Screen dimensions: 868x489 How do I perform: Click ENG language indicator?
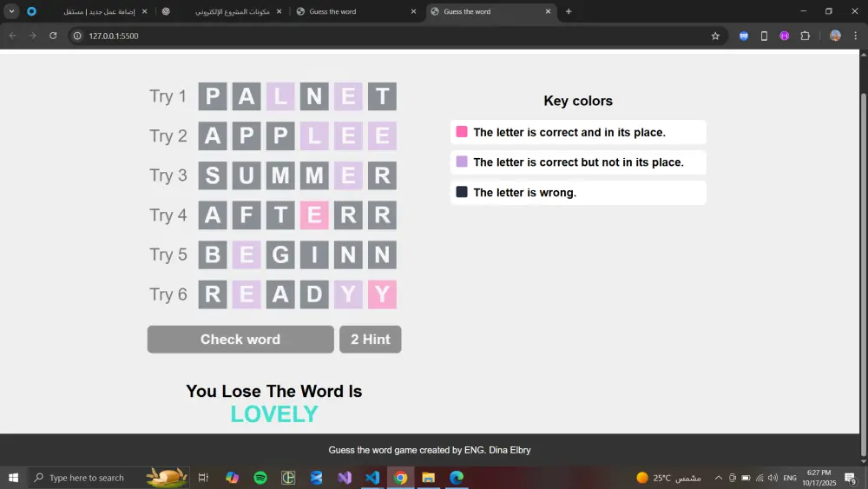(x=790, y=478)
